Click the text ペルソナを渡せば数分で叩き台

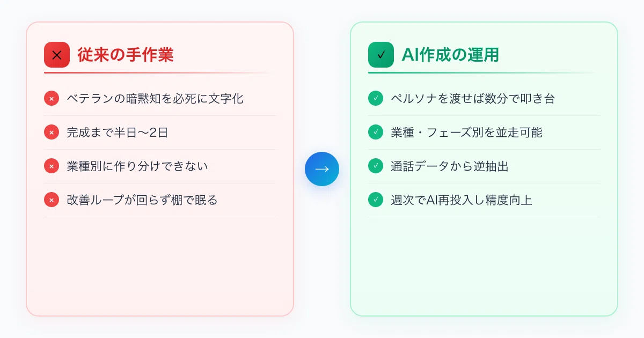[x=473, y=99]
